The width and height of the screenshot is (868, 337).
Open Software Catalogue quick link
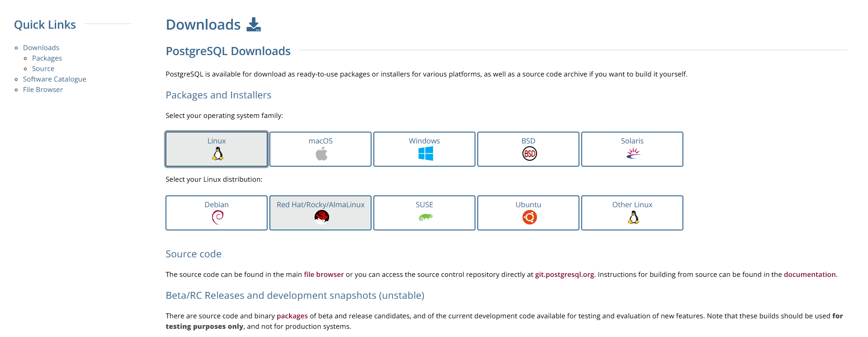54,79
